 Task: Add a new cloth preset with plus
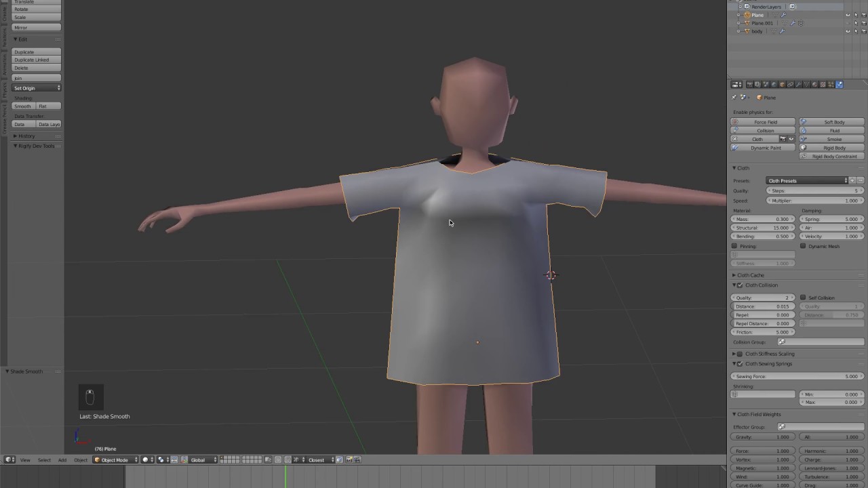tap(853, 181)
